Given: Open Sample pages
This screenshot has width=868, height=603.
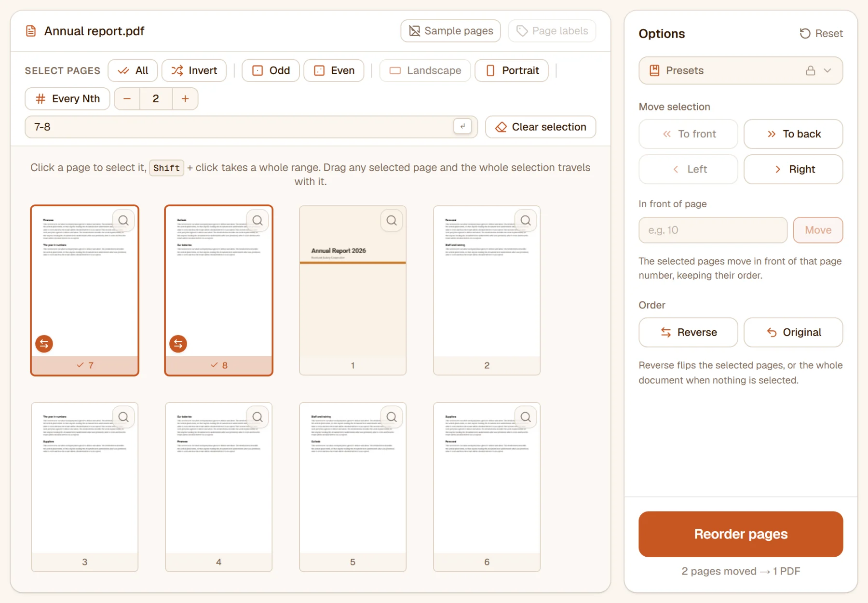Looking at the screenshot, I should [450, 31].
